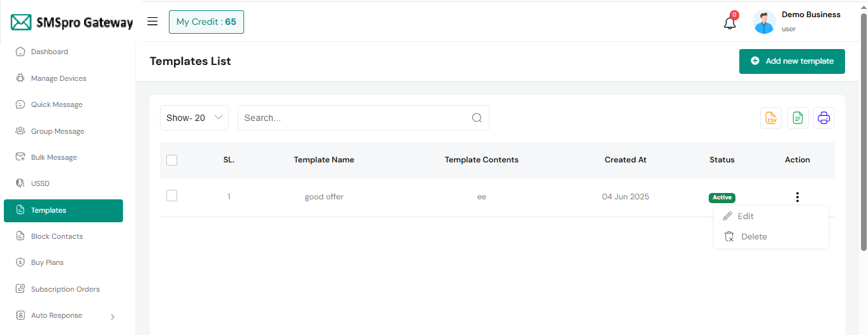
Task: Open the three-dot action menu
Action: click(x=797, y=197)
